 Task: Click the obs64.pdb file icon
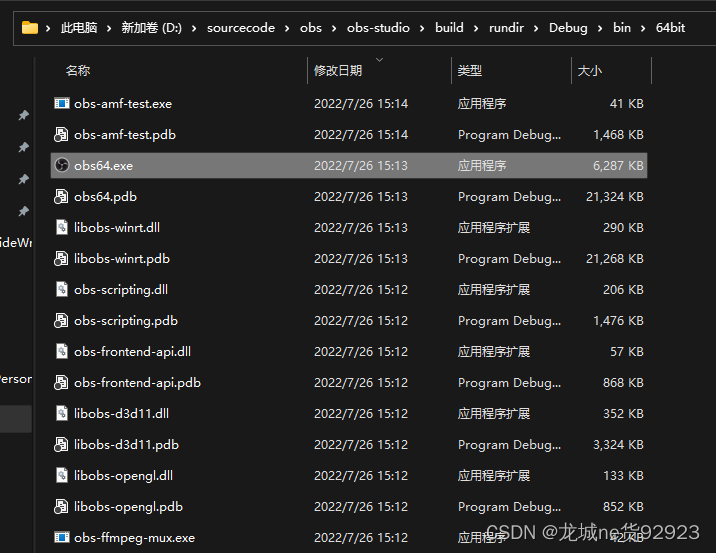pos(61,196)
